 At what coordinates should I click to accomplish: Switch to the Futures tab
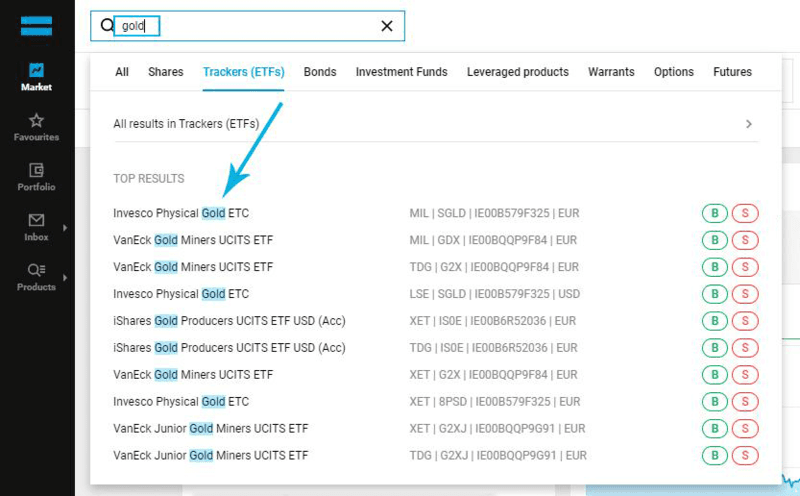pos(733,72)
